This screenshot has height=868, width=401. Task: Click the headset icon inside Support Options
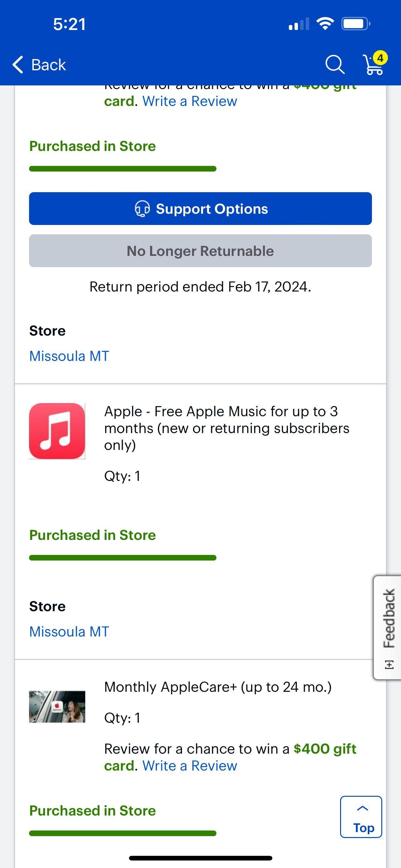click(x=142, y=209)
